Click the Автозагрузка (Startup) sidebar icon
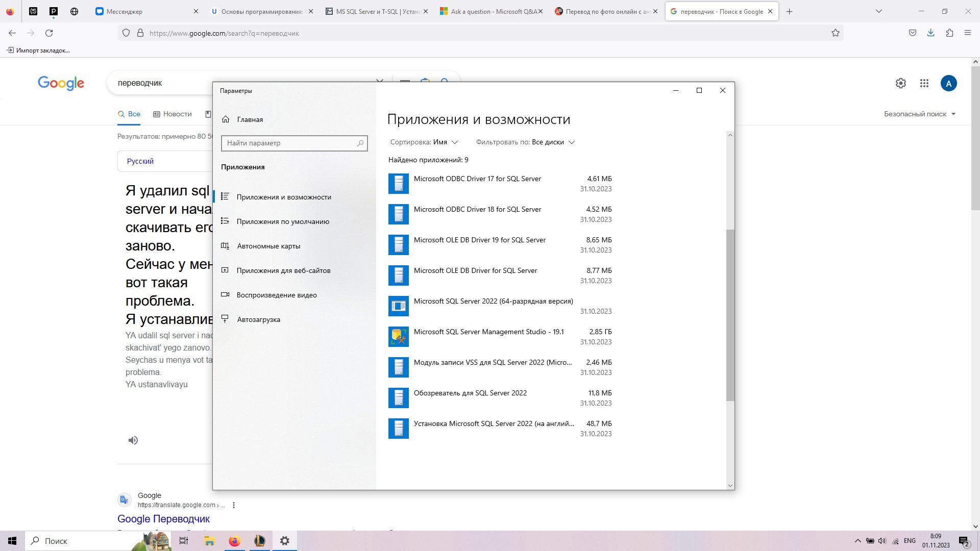 [225, 319]
